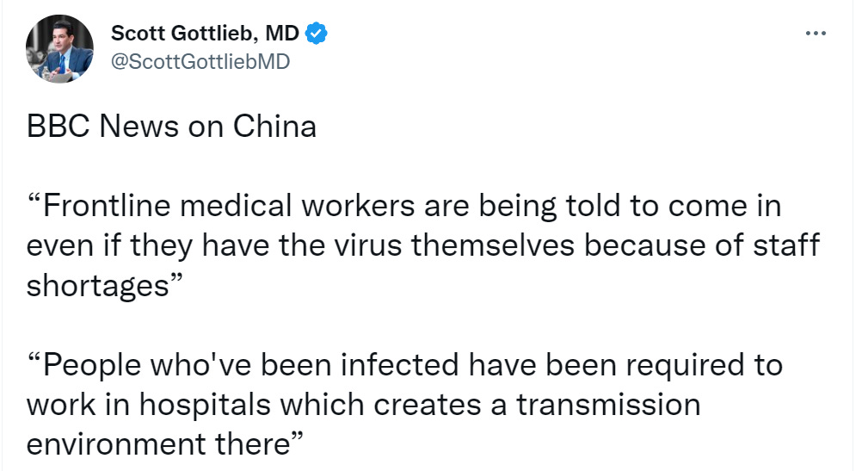Screen dimensions: 868x471
Task: Click the word 'BBC' in the tweet
Action: click(x=58, y=127)
